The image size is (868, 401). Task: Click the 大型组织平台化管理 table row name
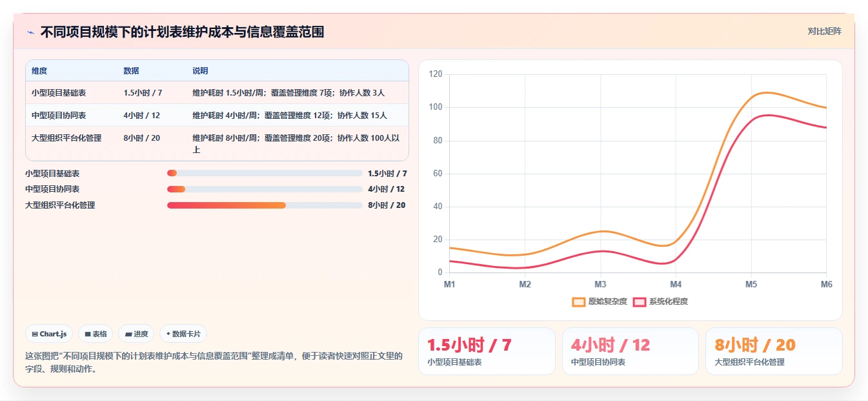point(66,138)
